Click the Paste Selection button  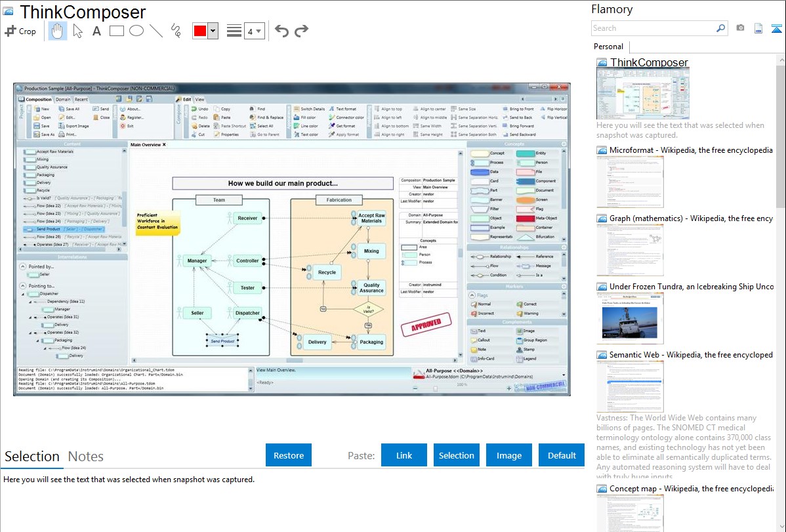456,455
